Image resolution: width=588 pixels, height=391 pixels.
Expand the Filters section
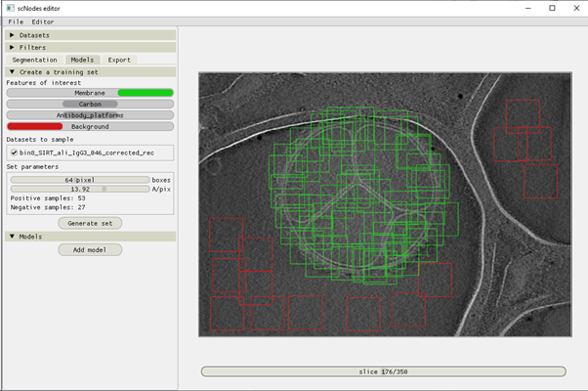(x=91, y=48)
